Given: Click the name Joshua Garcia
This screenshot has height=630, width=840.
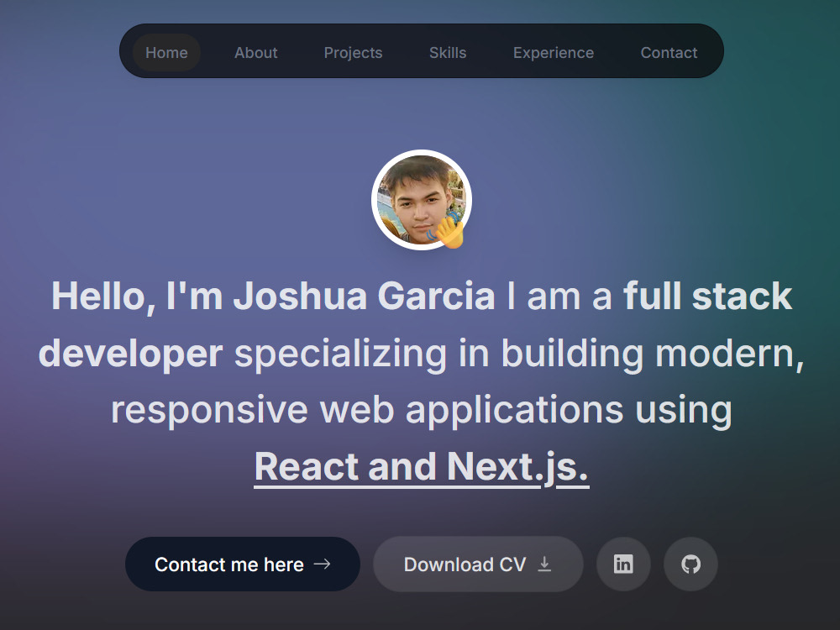Looking at the screenshot, I should coord(364,296).
